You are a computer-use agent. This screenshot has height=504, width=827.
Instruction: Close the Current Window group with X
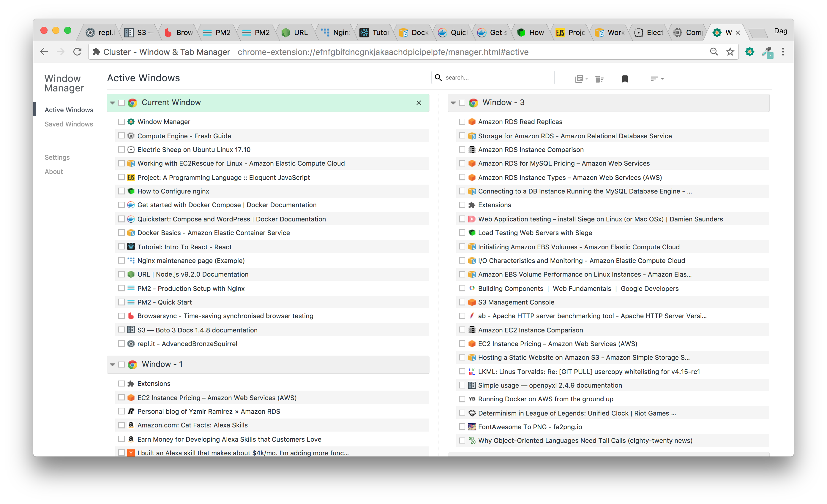pos(419,103)
